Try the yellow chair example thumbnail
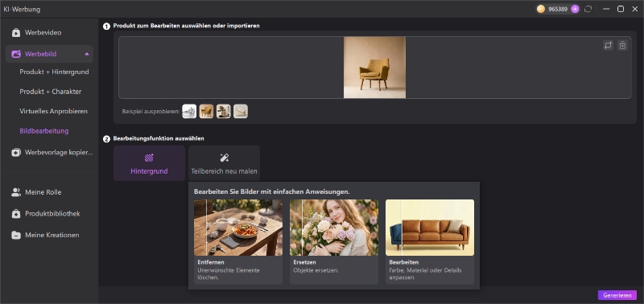644x304 pixels. [206, 111]
